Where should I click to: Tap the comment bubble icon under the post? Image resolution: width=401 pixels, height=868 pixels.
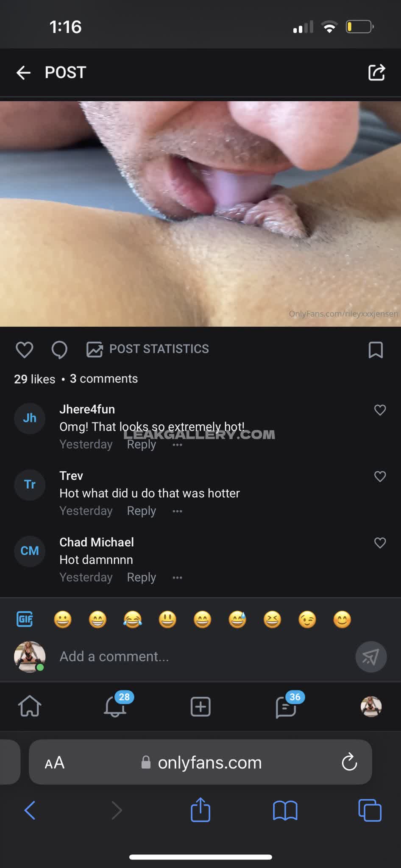pyautogui.click(x=59, y=350)
